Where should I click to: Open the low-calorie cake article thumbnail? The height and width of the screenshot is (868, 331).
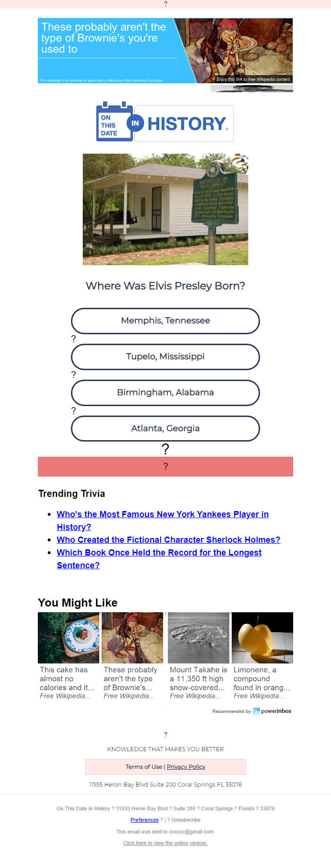[69, 638]
